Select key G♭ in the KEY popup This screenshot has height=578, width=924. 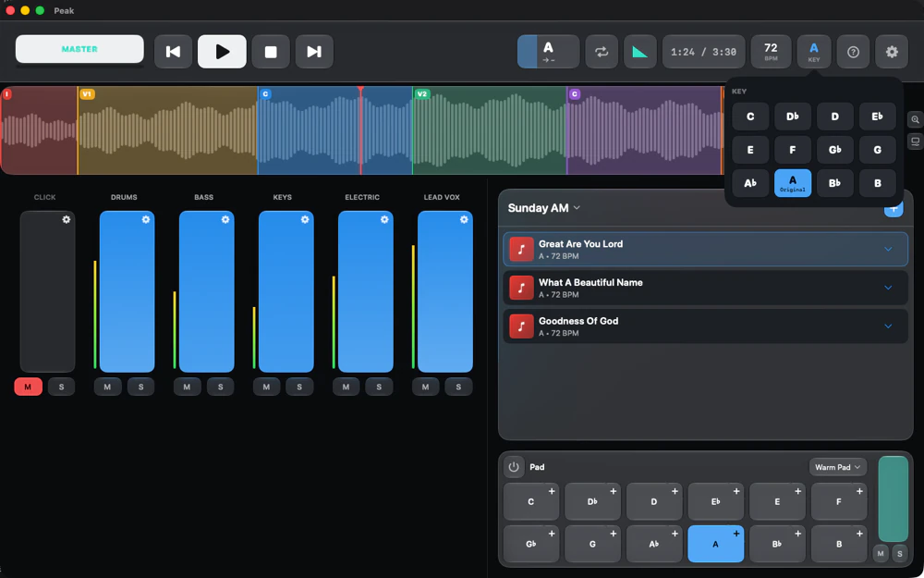pos(835,150)
